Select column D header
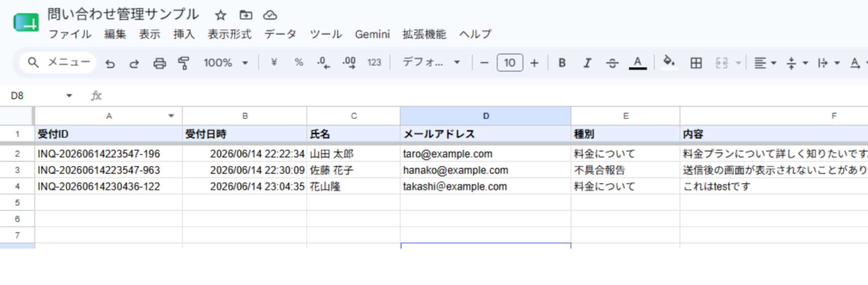The width and height of the screenshot is (868, 285). (x=486, y=116)
